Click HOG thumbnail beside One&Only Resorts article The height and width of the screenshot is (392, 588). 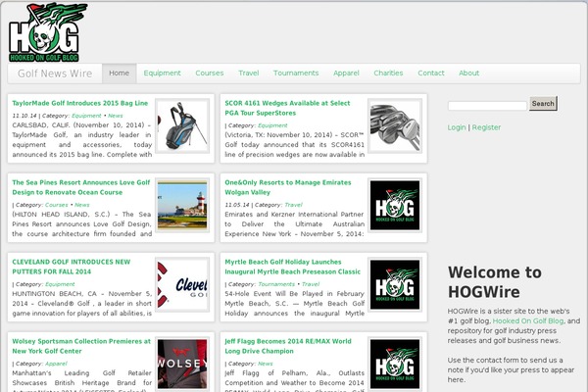coord(394,205)
